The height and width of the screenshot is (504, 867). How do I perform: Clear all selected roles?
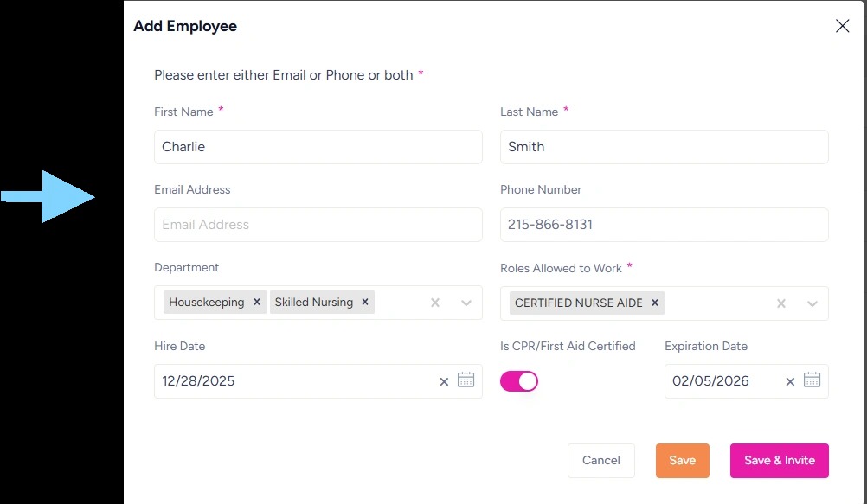(781, 303)
